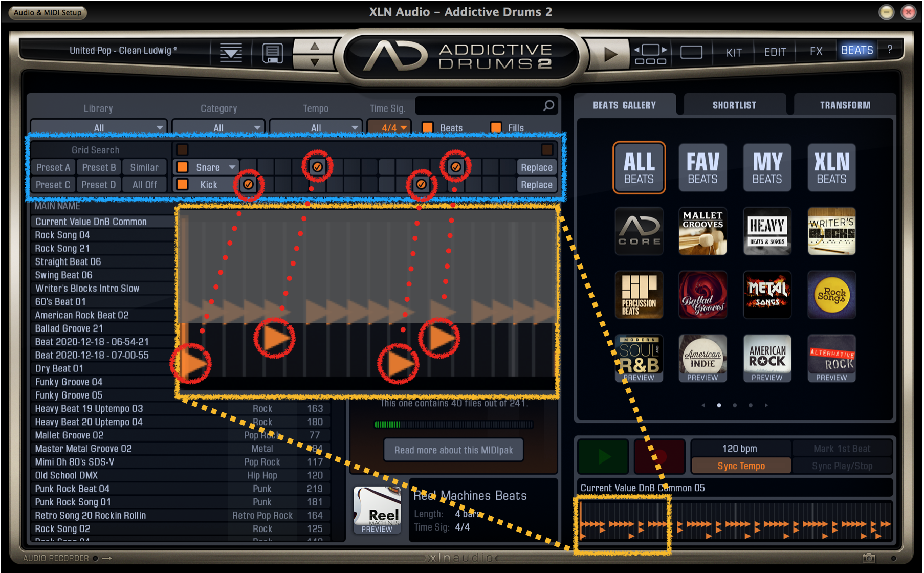Open XLN Beats gallery tile
The width and height of the screenshot is (924, 573).
click(832, 168)
